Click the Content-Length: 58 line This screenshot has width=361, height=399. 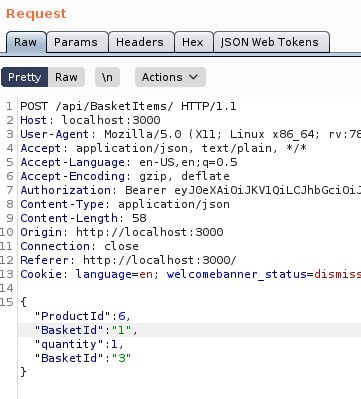point(83,218)
